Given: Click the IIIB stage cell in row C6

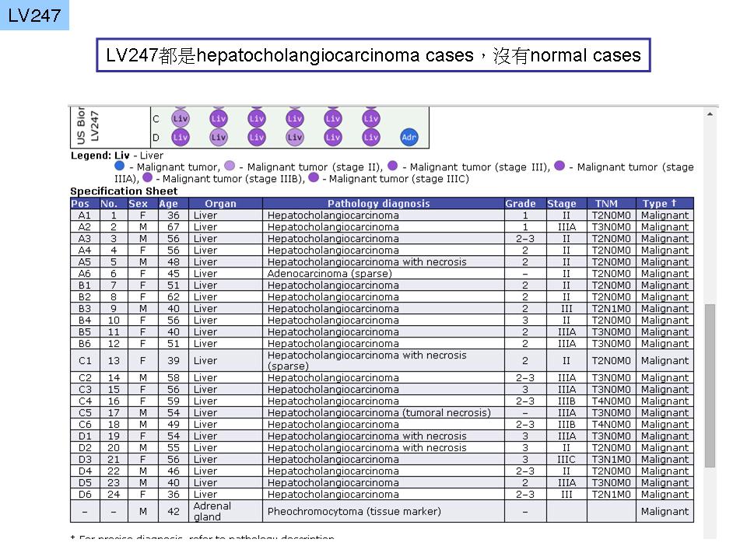Looking at the screenshot, I should click(566, 425).
